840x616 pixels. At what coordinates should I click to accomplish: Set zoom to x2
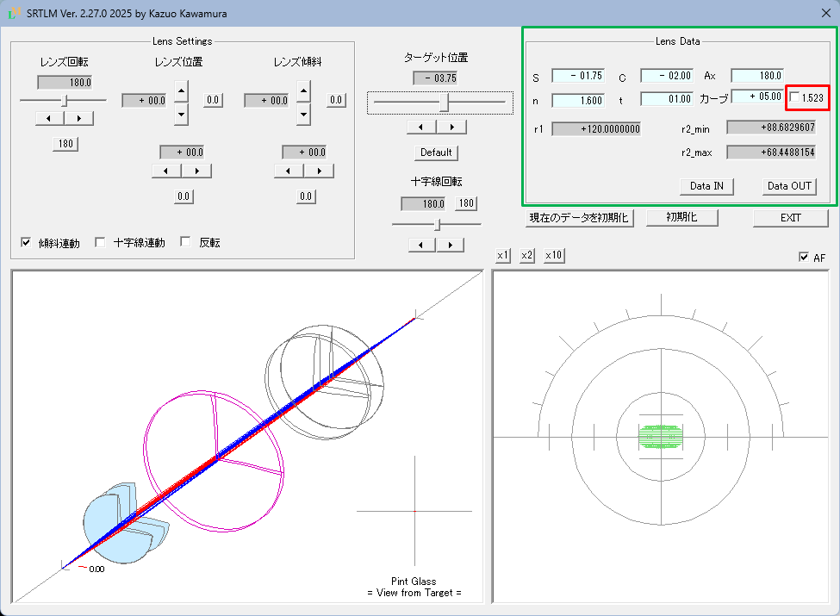click(x=527, y=256)
